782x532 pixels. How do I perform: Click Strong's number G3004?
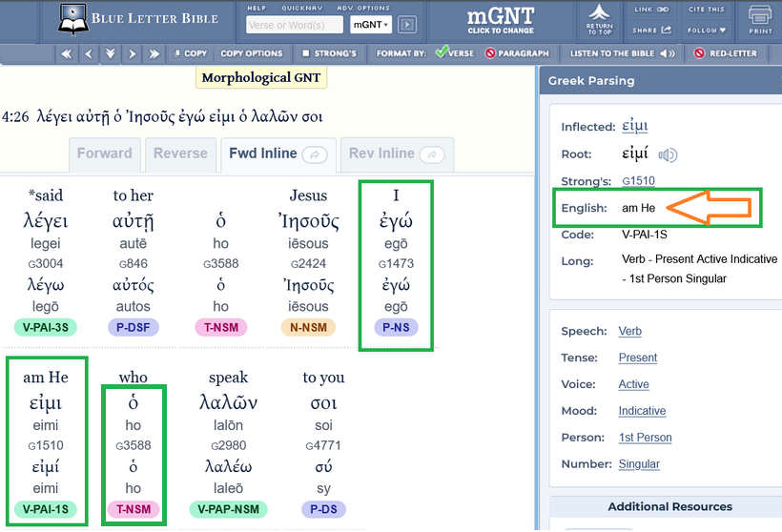click(x=46, y=264)
